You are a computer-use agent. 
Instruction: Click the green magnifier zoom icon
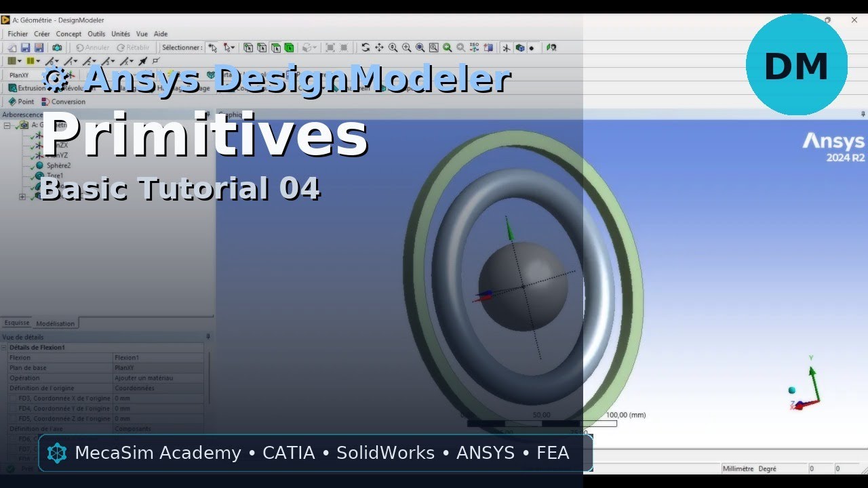tap(448, 47)
